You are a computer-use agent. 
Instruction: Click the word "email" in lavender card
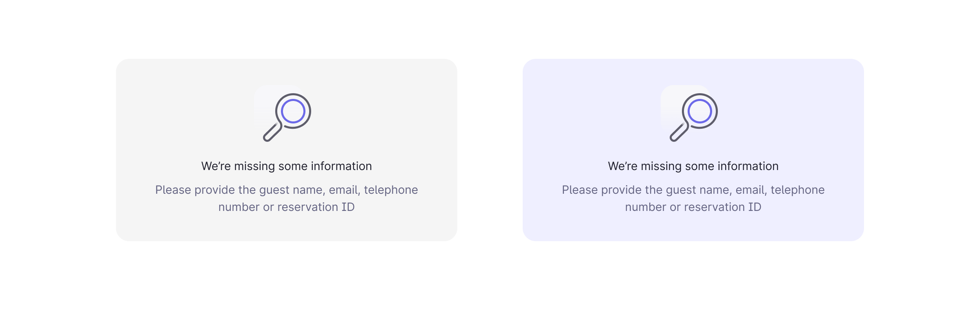[x=750, y=190]
